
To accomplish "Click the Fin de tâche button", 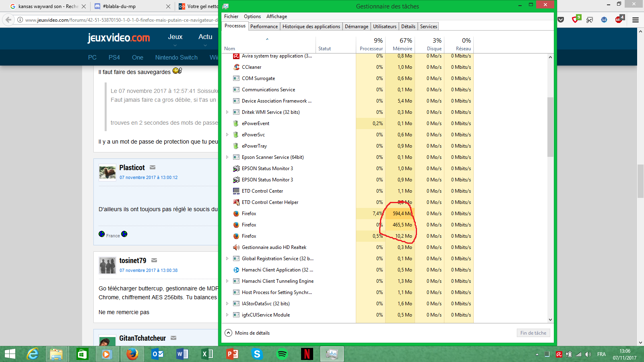I will point(533,333).
